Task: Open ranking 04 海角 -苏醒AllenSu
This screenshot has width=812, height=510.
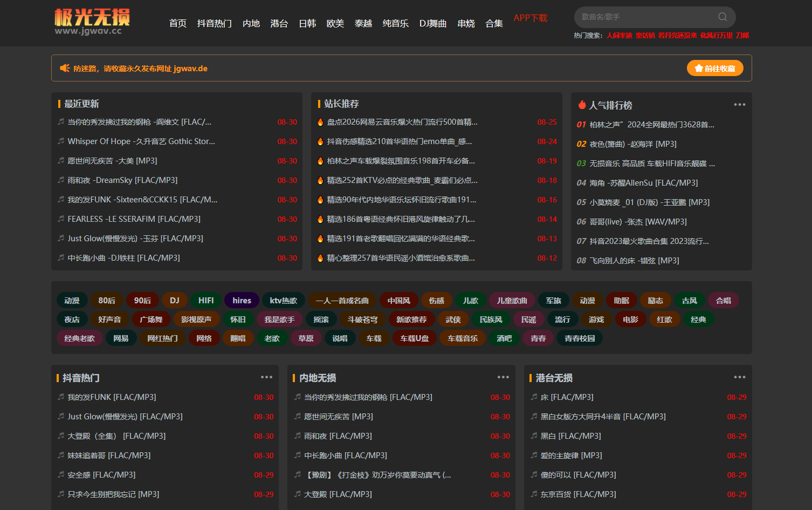Action: click(x=644, y=183)
